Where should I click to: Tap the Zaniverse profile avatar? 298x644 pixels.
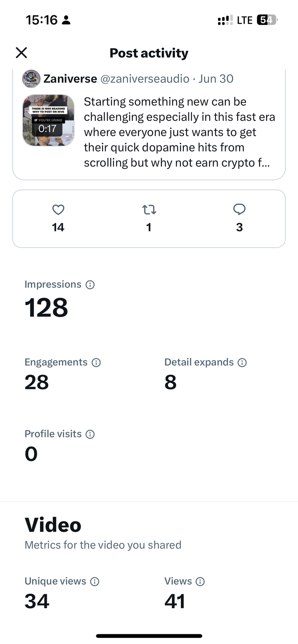(x=31, y=79)
